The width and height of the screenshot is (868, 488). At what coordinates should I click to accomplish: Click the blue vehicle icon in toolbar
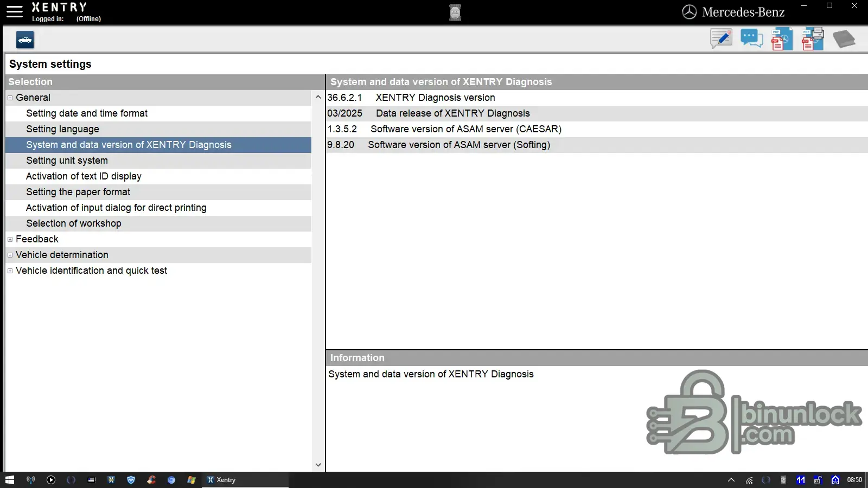point(25,40)
